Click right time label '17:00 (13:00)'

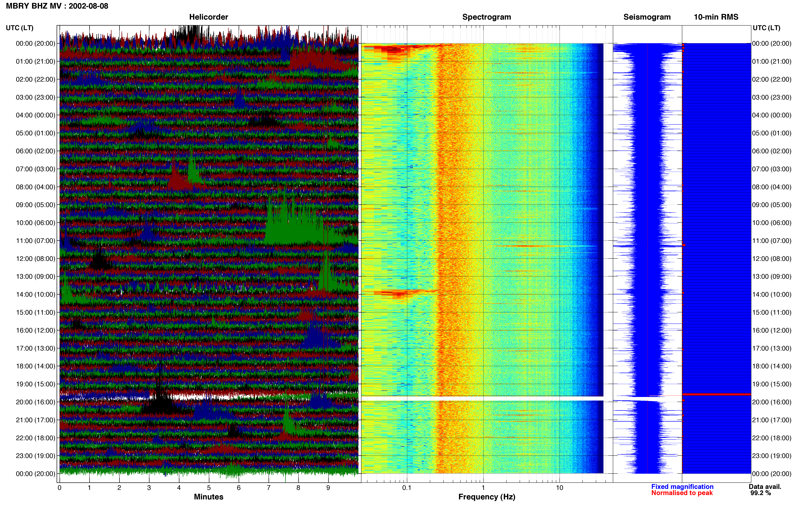pos(772,348)
